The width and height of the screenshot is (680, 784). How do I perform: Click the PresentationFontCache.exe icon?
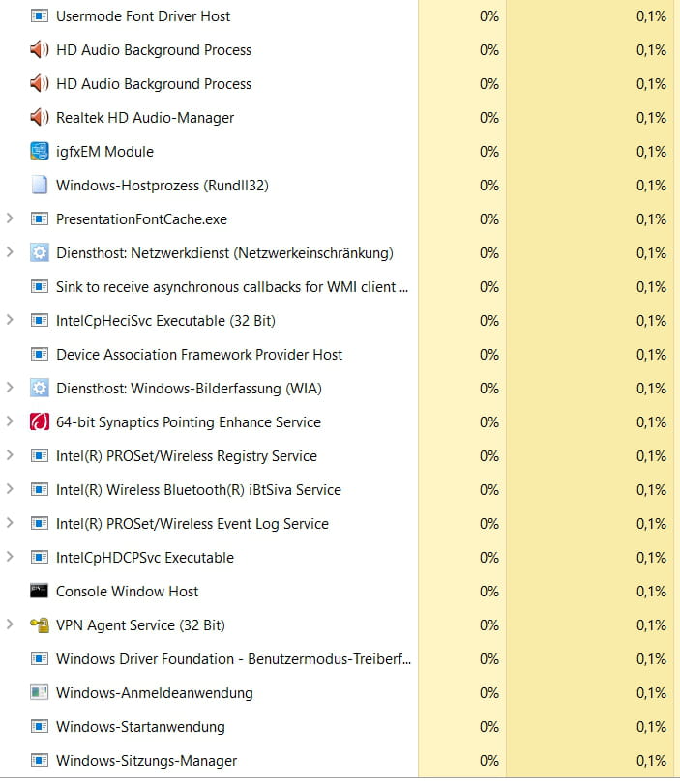click(40, 219)
